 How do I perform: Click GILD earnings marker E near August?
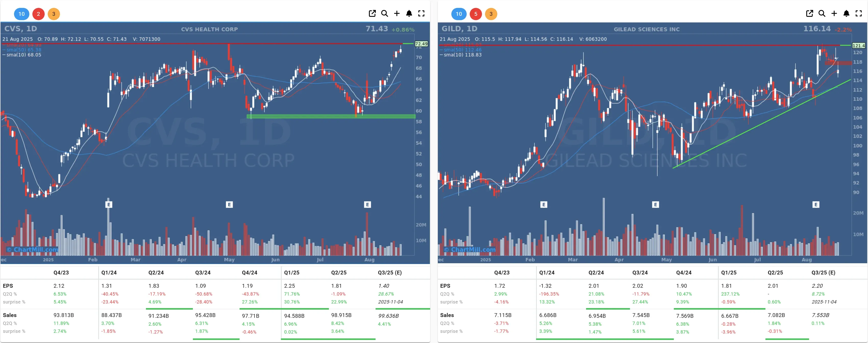click(816, 204)
